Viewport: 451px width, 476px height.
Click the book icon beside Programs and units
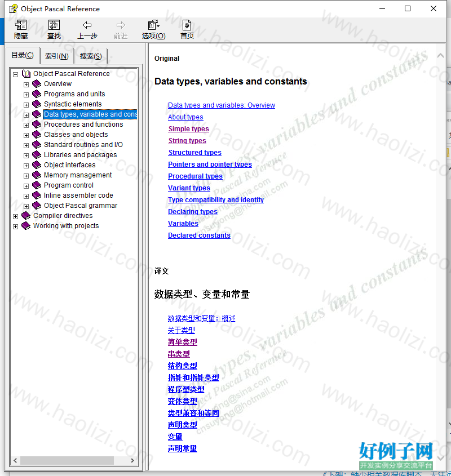click(x=37, y=94)
